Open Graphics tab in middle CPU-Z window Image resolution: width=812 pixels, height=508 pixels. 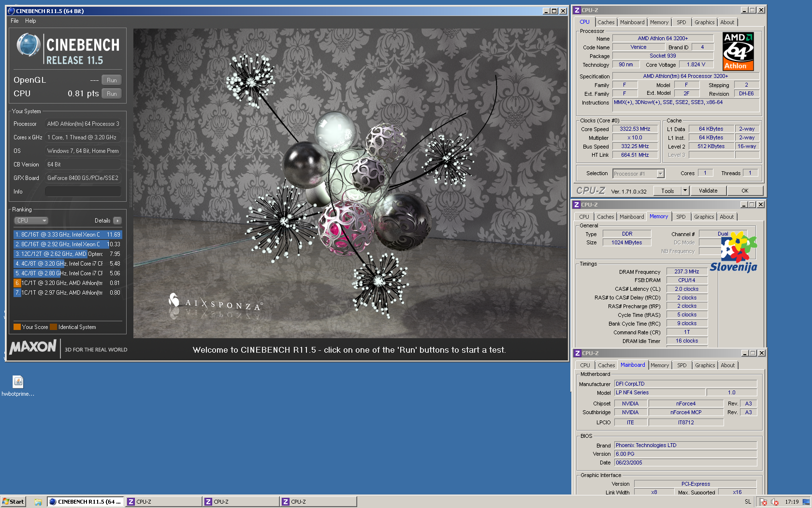704,217
